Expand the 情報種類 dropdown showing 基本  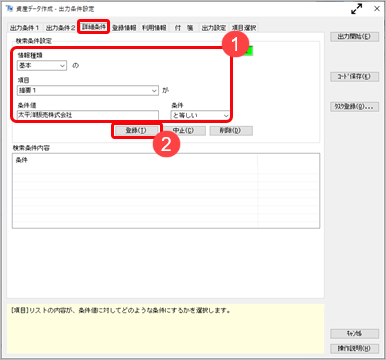42,65
